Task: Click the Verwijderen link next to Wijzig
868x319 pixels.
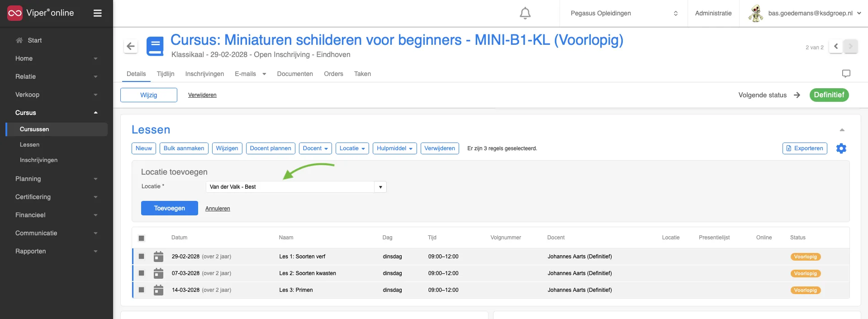Action: (x=202, y=95)
